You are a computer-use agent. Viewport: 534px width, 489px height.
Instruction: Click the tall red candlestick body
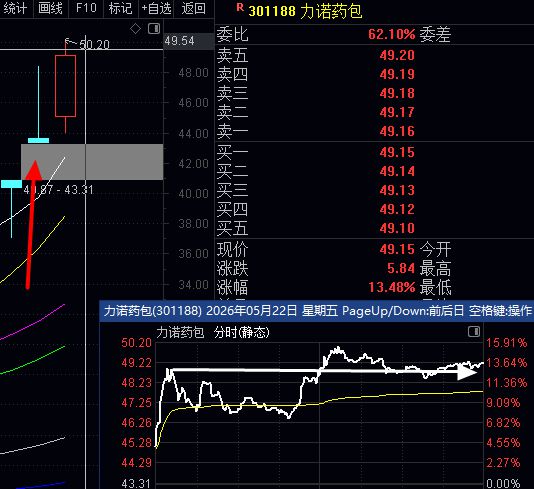[65, 86]
